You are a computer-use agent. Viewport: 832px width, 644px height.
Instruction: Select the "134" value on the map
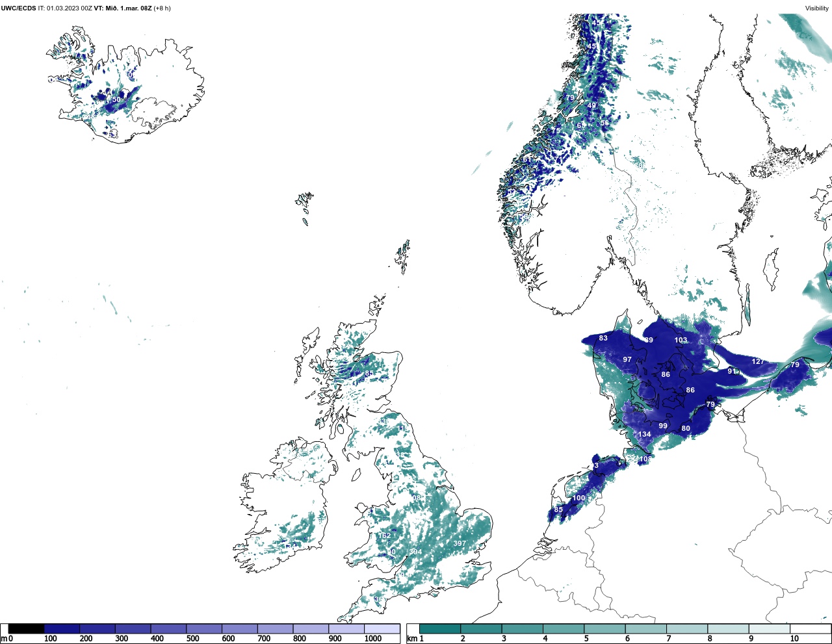point(644,434)
